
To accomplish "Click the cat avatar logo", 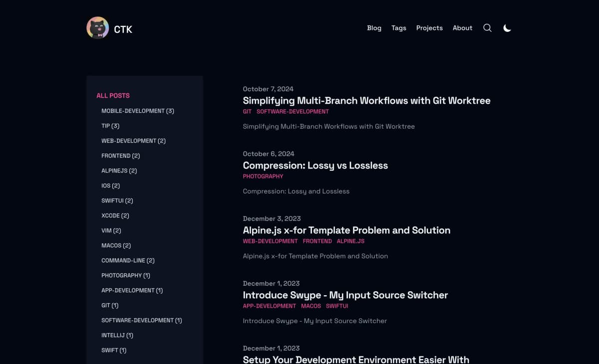I will click(97, 28).
